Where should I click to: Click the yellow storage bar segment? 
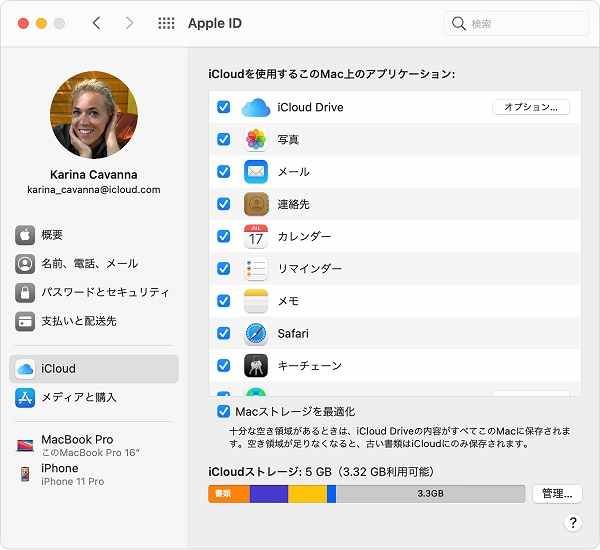coord(307,494)
